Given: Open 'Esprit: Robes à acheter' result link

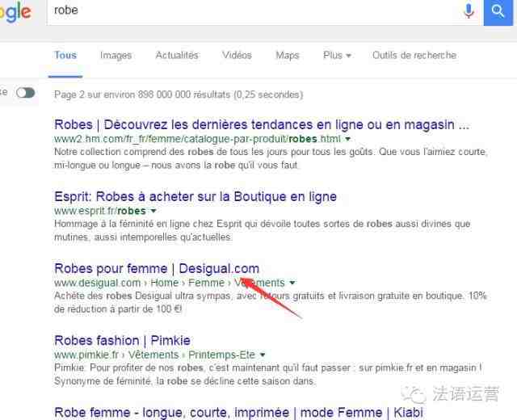Looking at the screenshot, I should (x=195, y=196).
